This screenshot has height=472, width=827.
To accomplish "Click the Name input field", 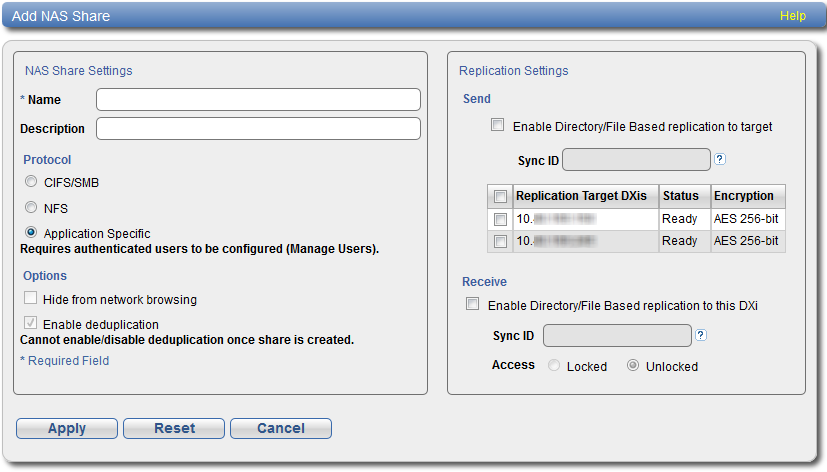I will [258, 99].
